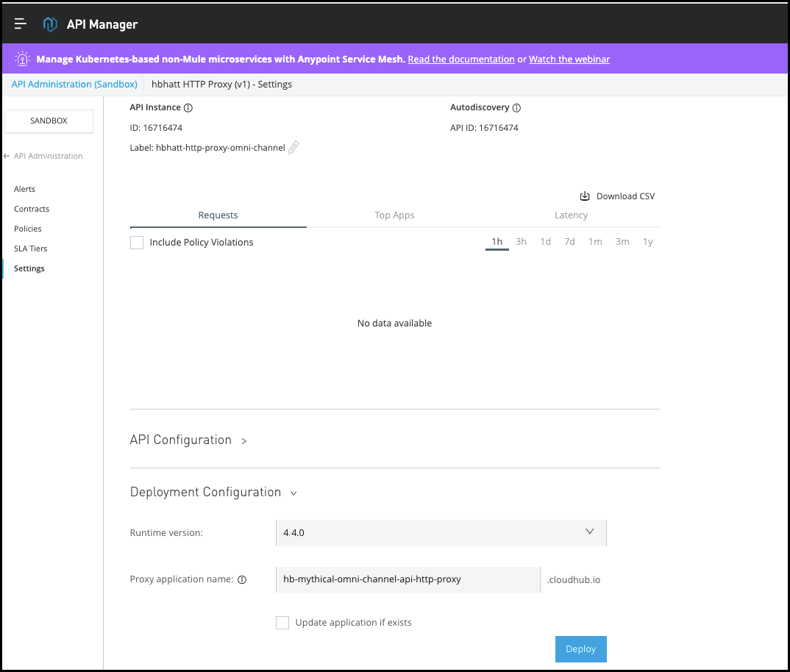Select the 1y time range
790x672 pixels.
(648, 242)
